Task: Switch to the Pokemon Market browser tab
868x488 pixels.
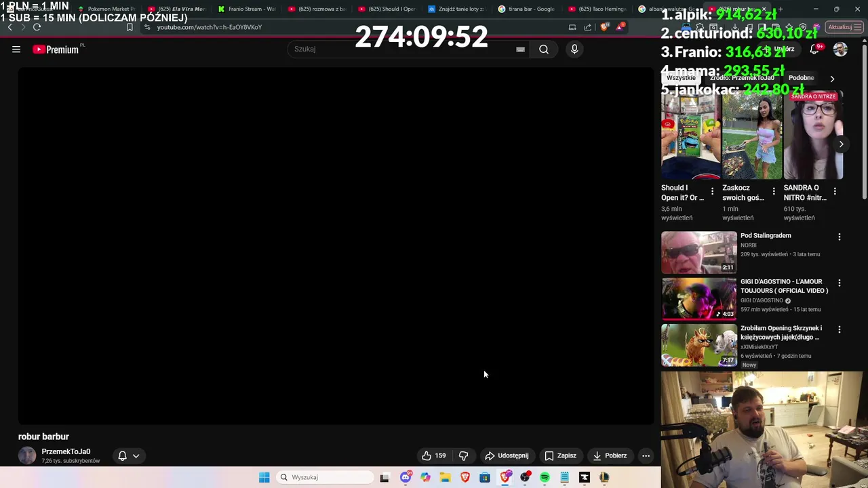Action: 106,9
